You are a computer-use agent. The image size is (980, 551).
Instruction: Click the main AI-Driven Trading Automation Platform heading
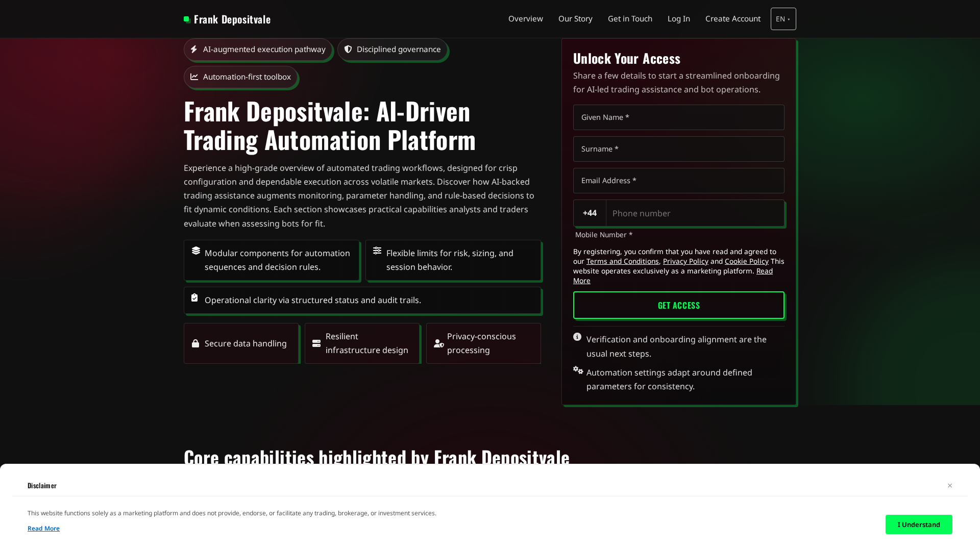click(330, 126)
